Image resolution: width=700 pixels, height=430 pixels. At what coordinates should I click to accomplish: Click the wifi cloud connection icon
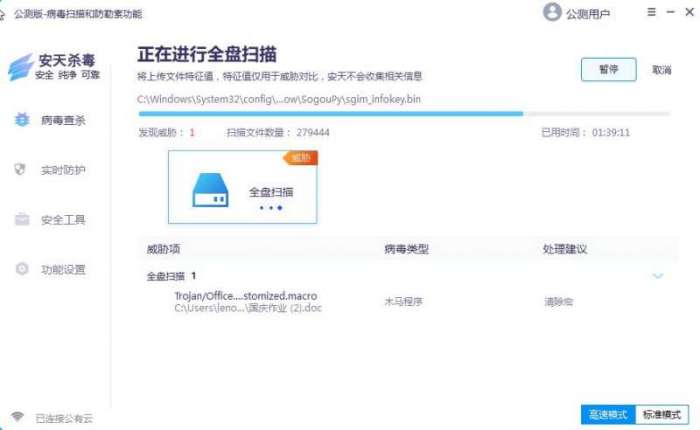[x=17, y=417]
